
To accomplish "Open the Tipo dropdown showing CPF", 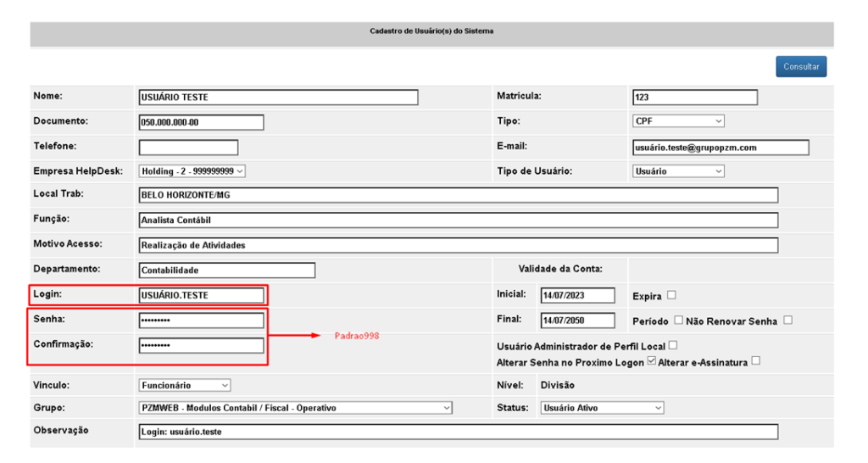I will (678, 120).
